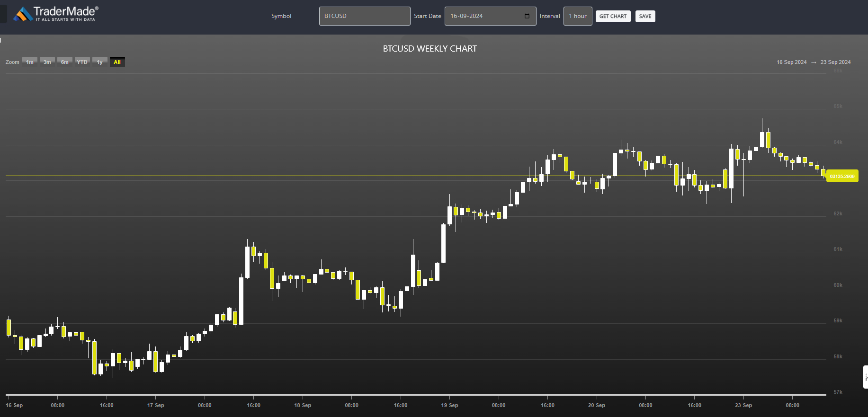Click the 61k price axis label
868x417 pixels.
[x=838, y=249]
